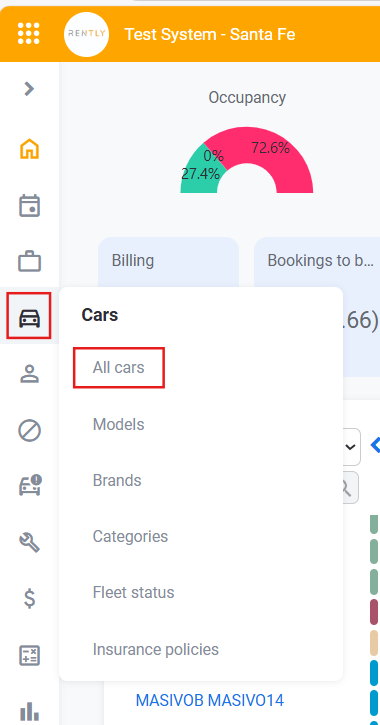Image resolution: width=380 pixels, height=725 pixels.
Task: Expand the sidebar with chevron arrow
Action: tap(29, 88)
